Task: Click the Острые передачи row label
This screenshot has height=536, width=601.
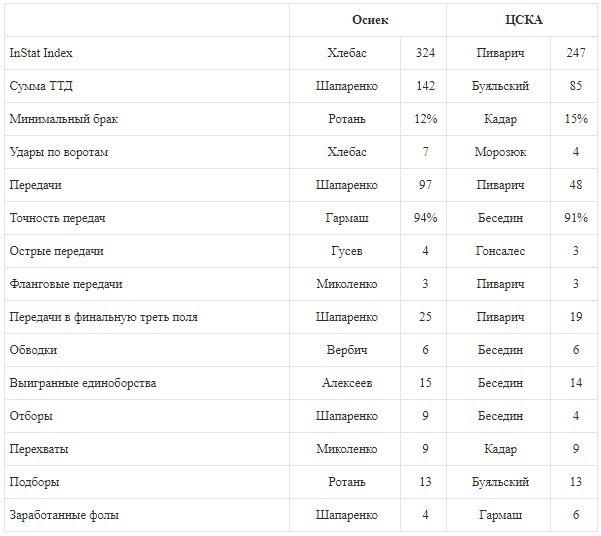Action: [56, 251]
